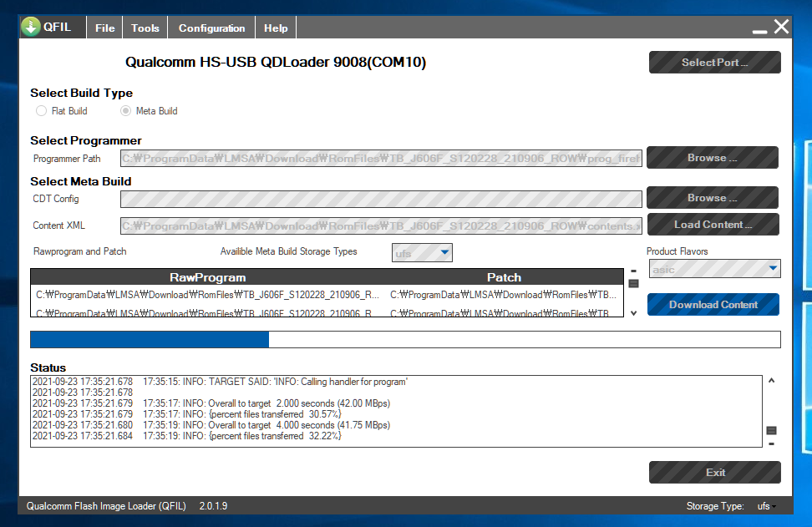Click log line 'percent files transferred 30.57%'
Image resolution: width=812 pixels, height=527 pixels.
(187, 414)
